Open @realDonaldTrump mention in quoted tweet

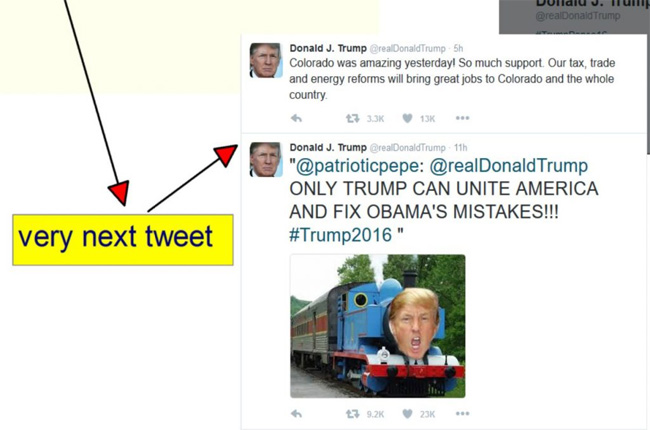(x=509, y=165)
